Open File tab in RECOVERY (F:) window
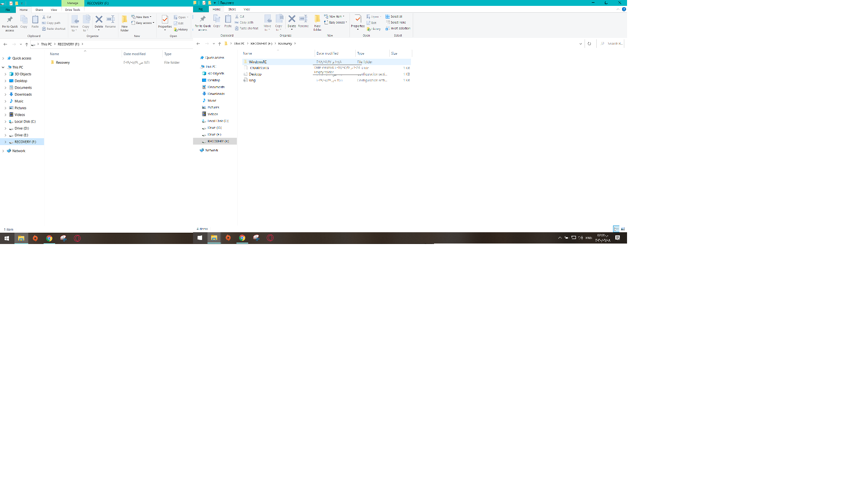This screenshot has width=868, height=488. tap(8, 9)
